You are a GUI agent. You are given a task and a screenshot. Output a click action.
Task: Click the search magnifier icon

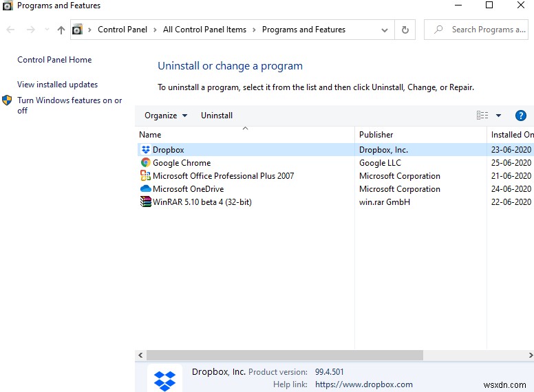click(438, 30)
